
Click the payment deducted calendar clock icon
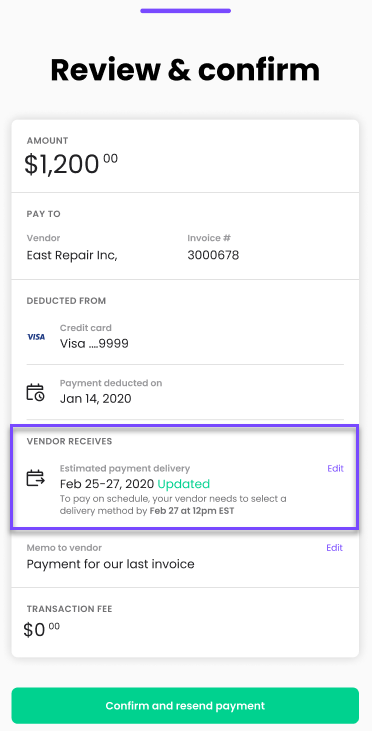[35, 392]
